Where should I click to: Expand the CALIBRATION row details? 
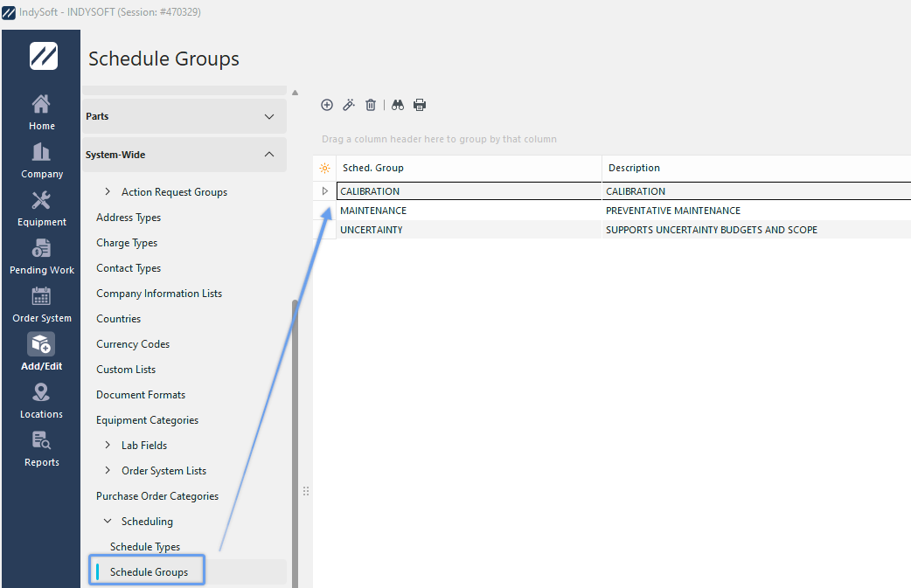[324, 191]
